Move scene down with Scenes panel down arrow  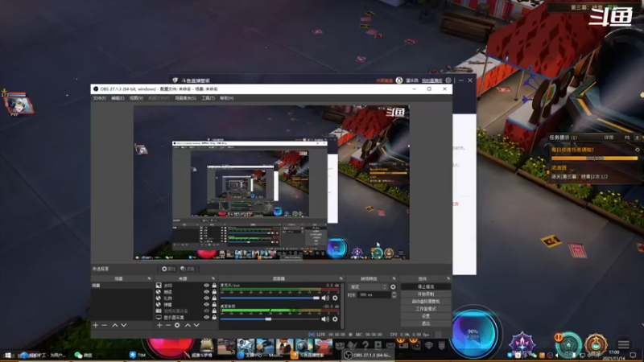pos(124,325)
